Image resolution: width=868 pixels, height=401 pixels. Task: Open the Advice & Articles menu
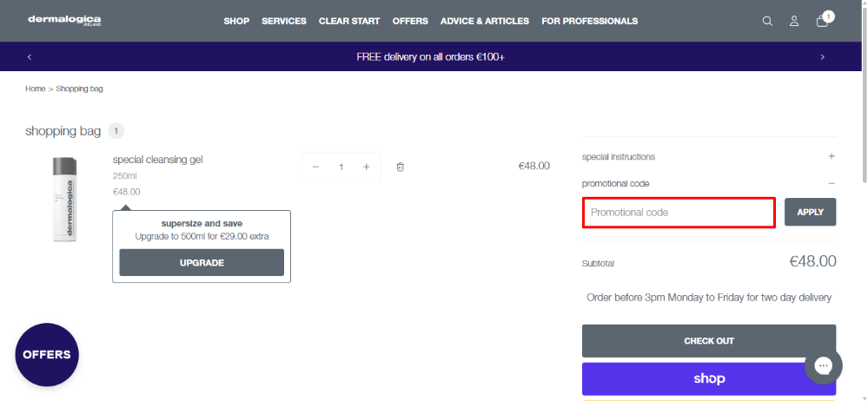tap(485, 22)
